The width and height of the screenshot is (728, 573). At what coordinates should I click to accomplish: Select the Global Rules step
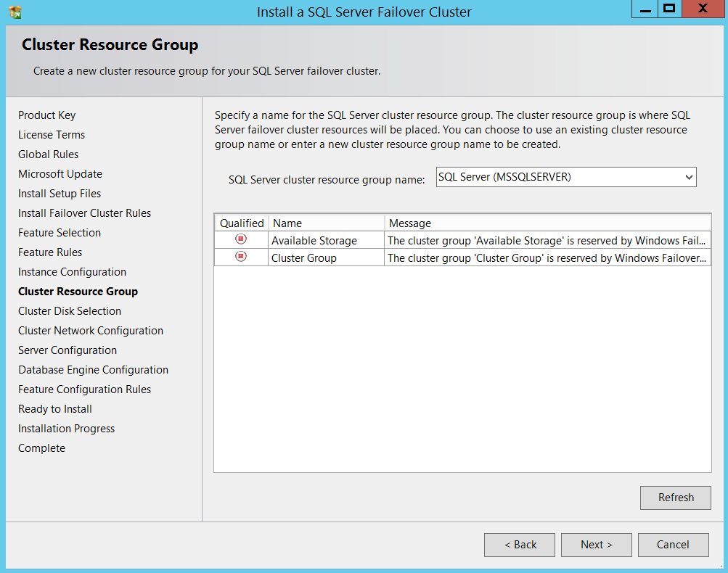click(49, 154)
